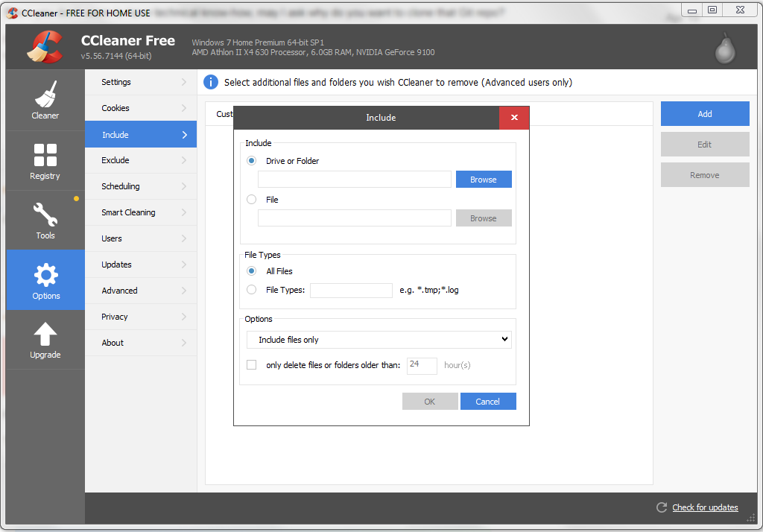The width and height of the screenshot is (763, 532).
Task: Click the pear icon in header
Action: pyautogui.click(x=725, y=48)
